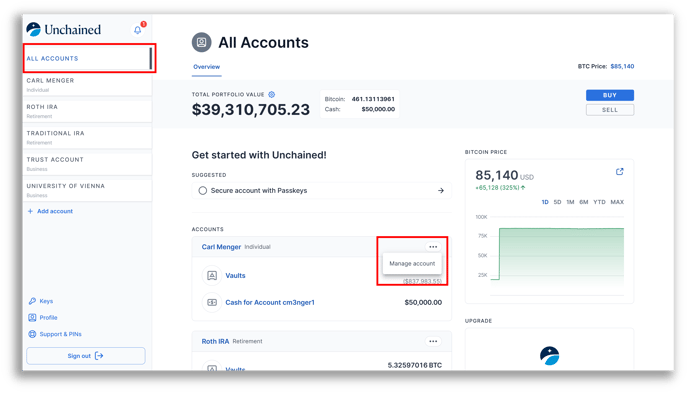Click arrow on Passkeys suggestion
The width and height of the screenshot is (688, 393).
pos(441,190)
